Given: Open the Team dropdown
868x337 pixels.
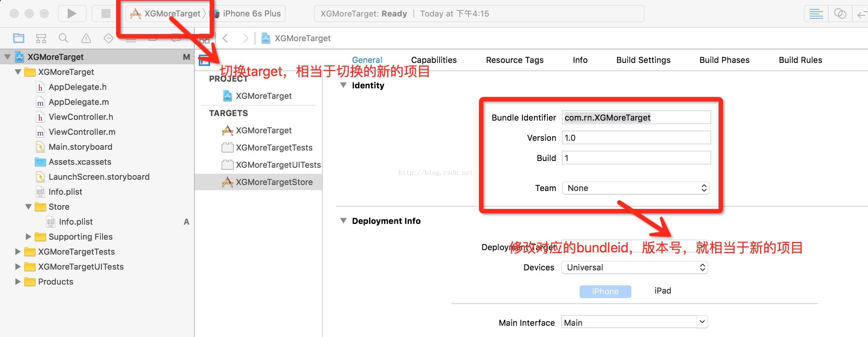Looking at the screenshot, I should pos(636,188).
